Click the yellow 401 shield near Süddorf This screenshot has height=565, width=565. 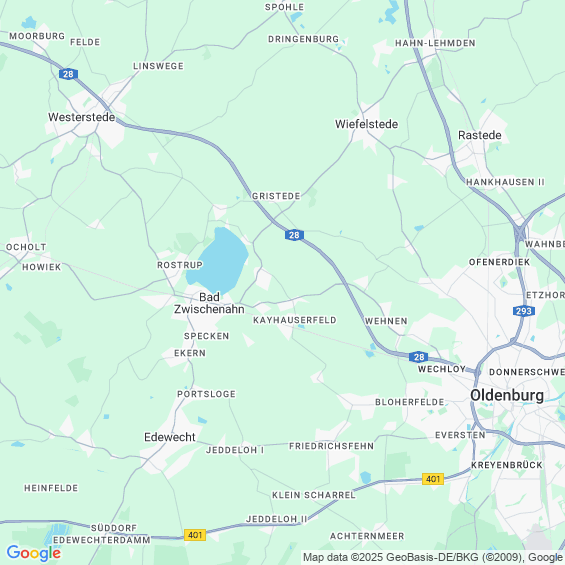[x=195, y=535]
